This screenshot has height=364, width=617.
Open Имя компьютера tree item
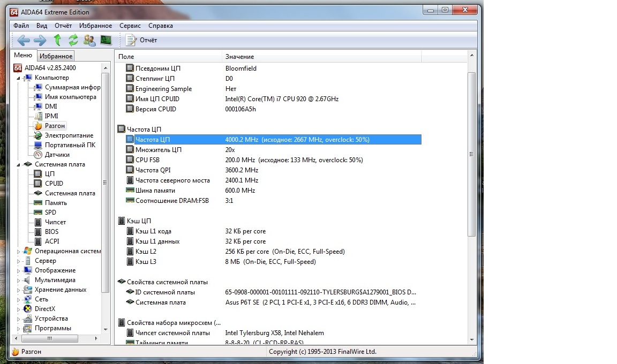[65, 97]
